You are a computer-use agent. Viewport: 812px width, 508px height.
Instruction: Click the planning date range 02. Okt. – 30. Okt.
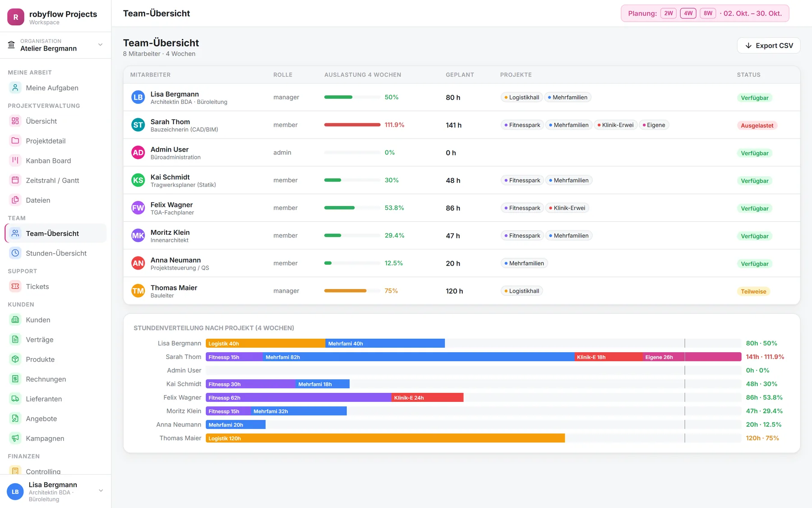click(752, 14)
